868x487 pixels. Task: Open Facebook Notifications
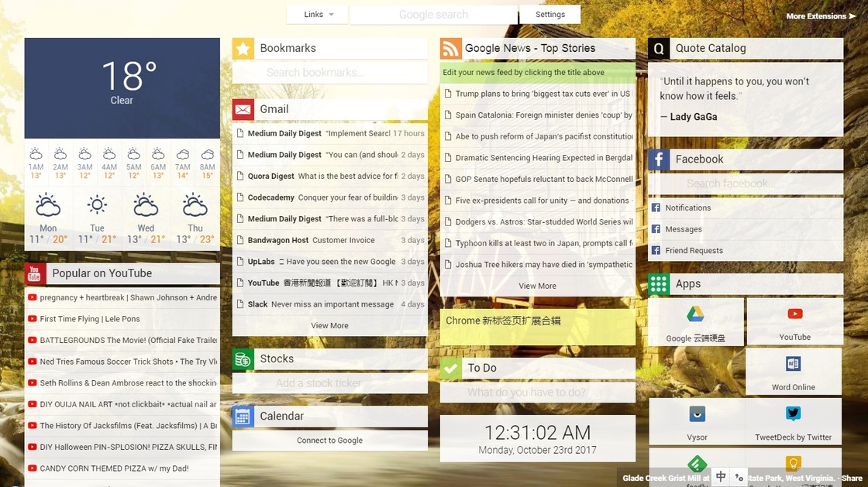point(746,207)
